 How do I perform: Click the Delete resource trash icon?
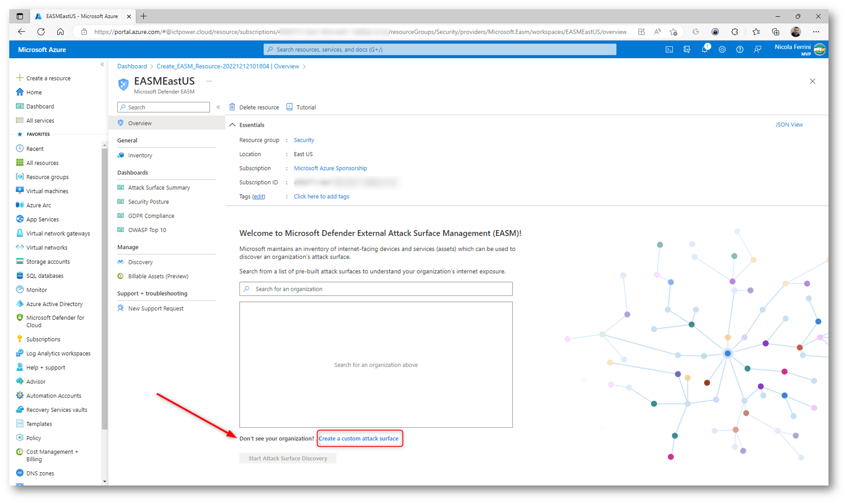coord(232,107)
